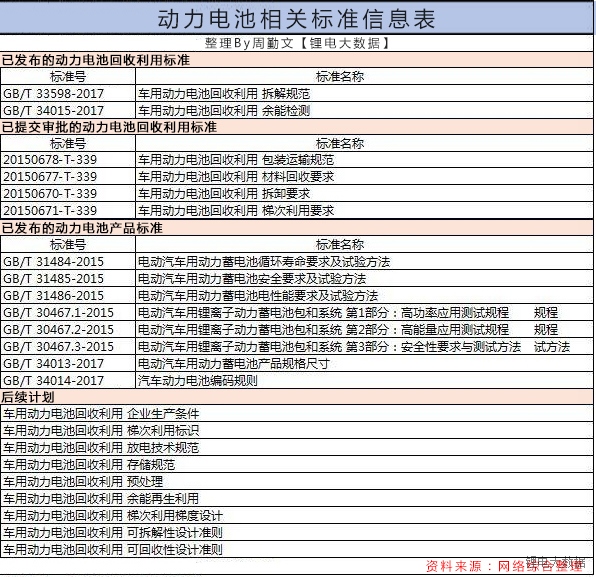The height and width of the screenshot is (577, 596).
Task: Select row 车用动力电池回收利用 放电技术规范
Action: pos(296,447)
